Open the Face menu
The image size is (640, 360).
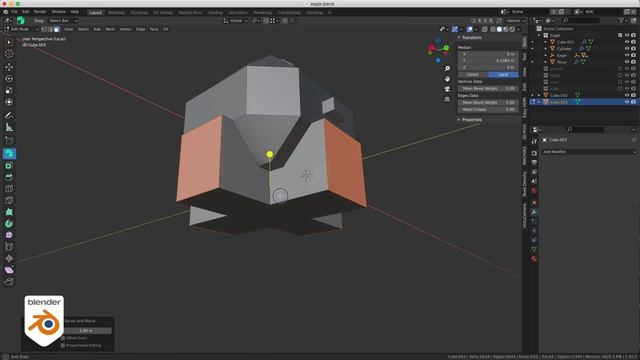click(154, 29)
